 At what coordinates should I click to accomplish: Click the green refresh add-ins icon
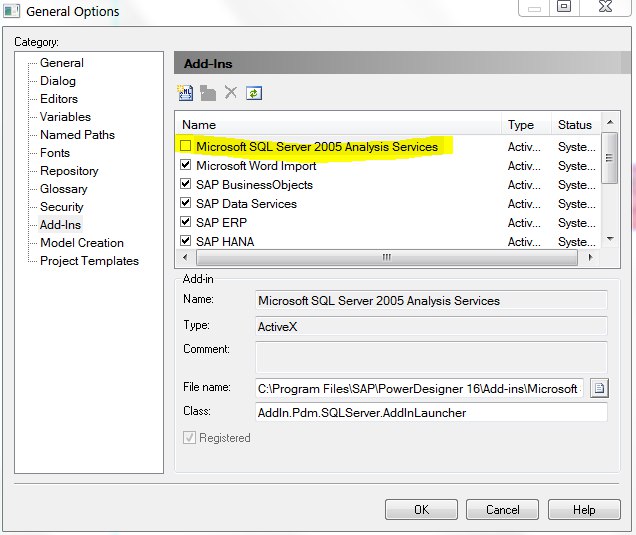point(254,93)
